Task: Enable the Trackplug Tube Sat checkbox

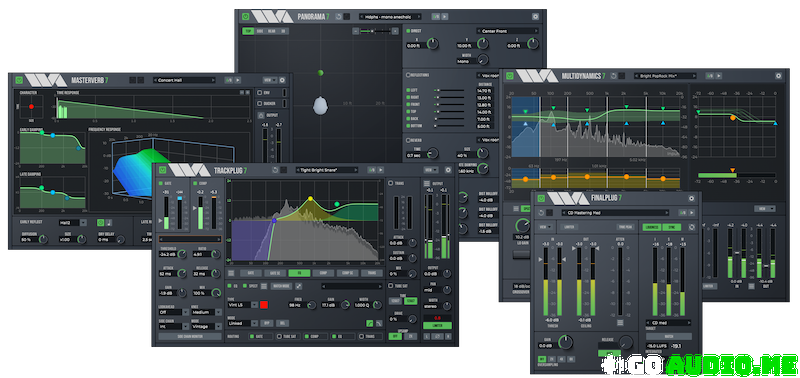Action: pyautogui.click(x=391, y=286)
